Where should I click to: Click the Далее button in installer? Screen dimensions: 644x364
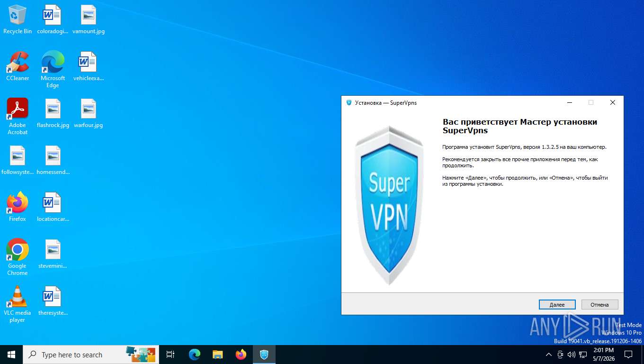pyautogui.click(x=557, y=305)
